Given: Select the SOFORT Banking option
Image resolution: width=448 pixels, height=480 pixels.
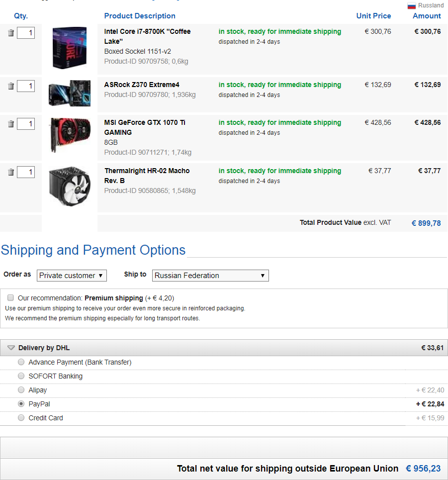Looking at the screenshot, I should point(21,376).
